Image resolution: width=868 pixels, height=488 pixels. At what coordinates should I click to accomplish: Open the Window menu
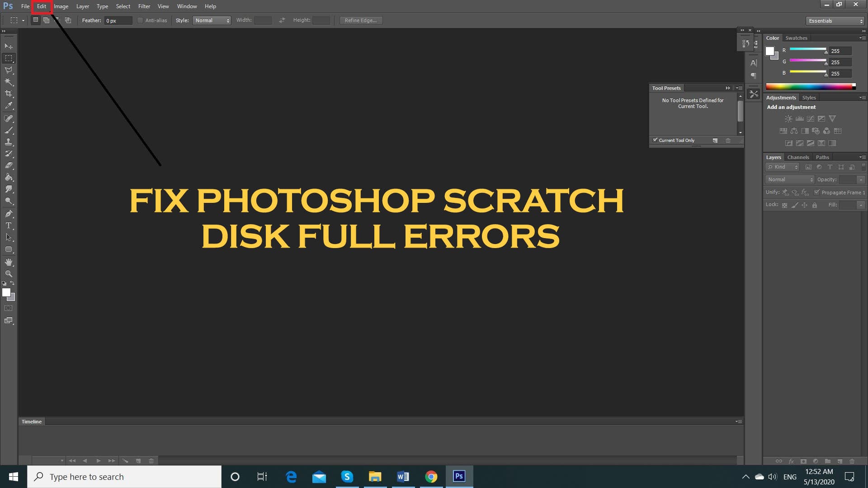coord(187,6)
